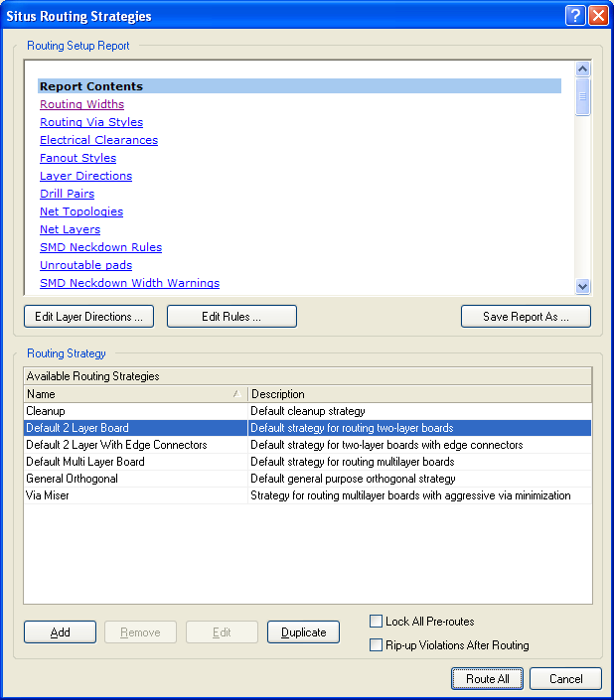Viewport: 614px width, 700px height.
Task: Click the Edit Rules button
Action: click(231, 317)
